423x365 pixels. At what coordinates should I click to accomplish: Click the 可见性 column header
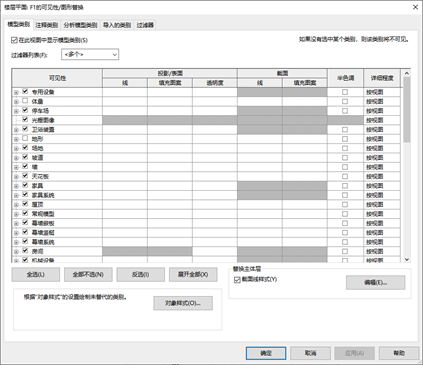pos(57,78)
